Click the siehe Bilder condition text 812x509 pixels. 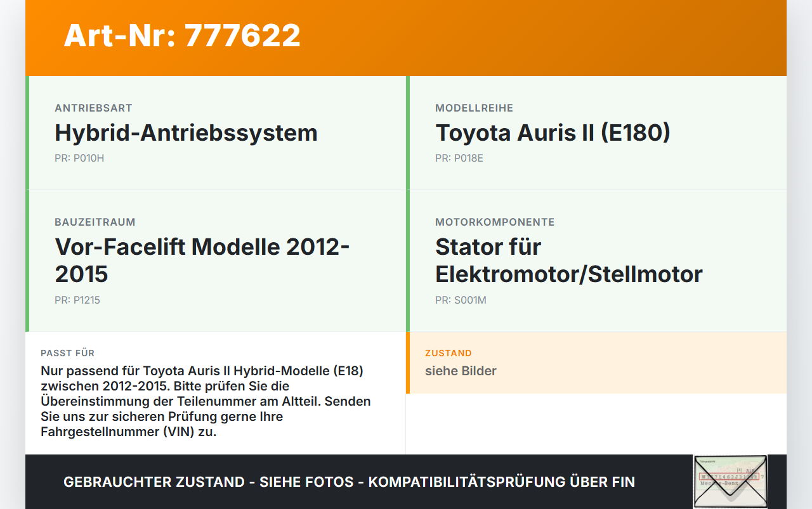click(x=461, y=371)
